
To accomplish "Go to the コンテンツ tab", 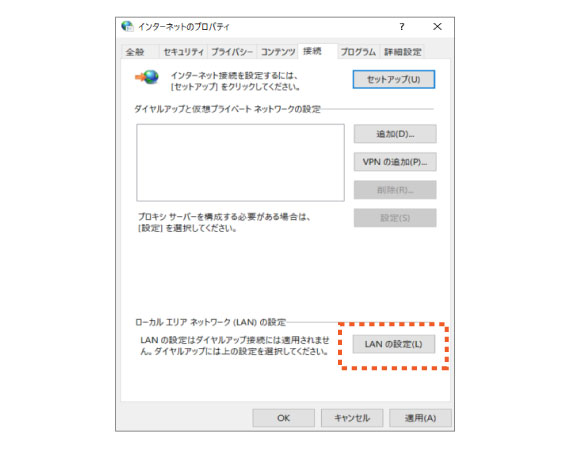I will pyautogui.click(x=278, y=52).
